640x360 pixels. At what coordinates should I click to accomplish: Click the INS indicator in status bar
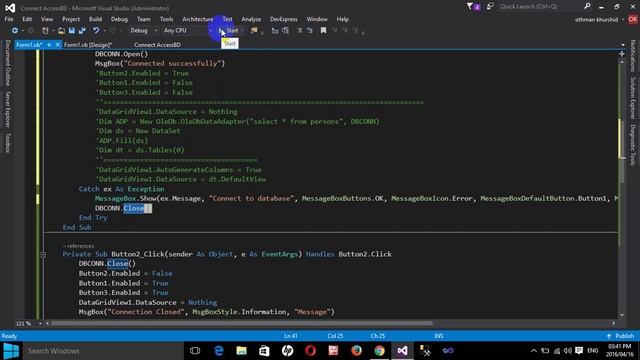[439, 336]
